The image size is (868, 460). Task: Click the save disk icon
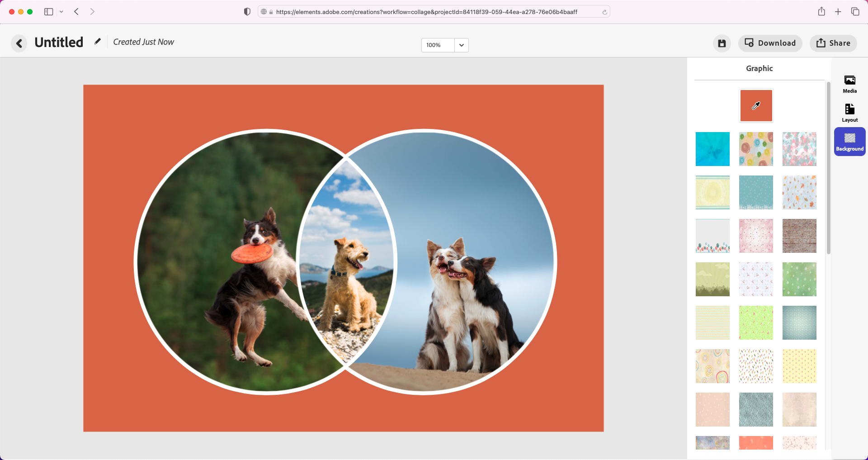722,43
